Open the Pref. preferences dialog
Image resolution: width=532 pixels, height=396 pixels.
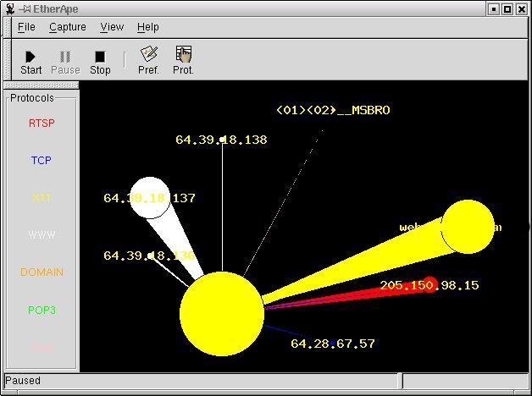pos(148,61)
